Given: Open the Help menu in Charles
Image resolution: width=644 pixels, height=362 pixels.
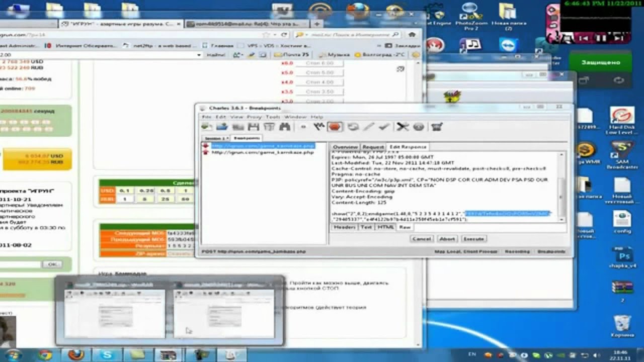Looking at the screenshot, I should (x=317, y=117).
